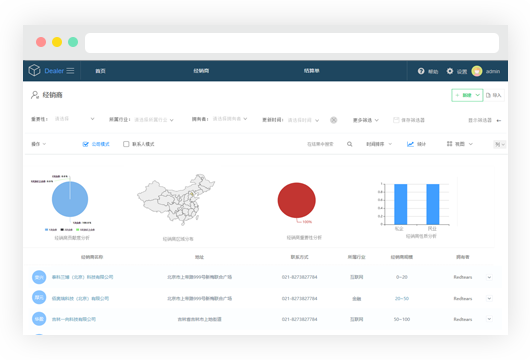530x360 pixels.
Task: Click the '20~50' scale value
Action: click(402, 298)
